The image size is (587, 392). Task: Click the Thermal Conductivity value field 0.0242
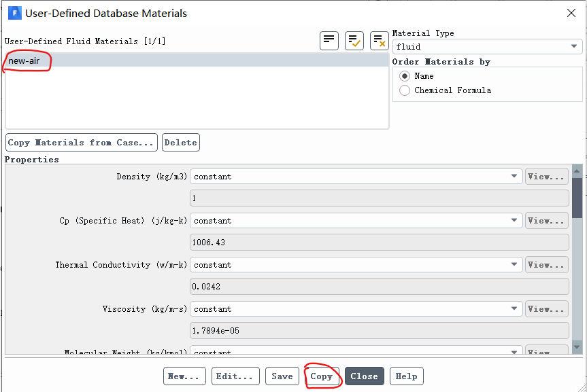(380, 287)
